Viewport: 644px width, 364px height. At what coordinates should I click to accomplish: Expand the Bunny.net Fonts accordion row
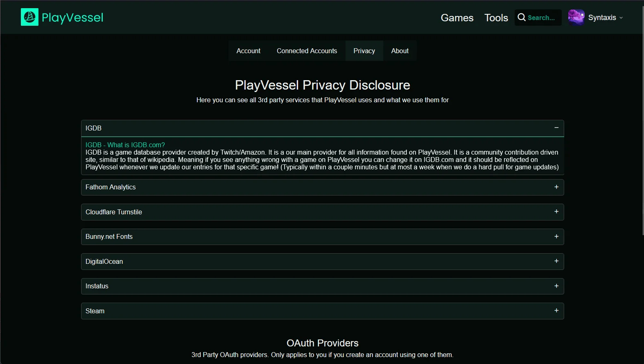coord(323,237)
